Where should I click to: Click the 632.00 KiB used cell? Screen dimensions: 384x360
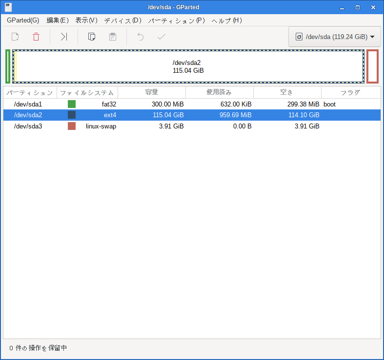pos(236,104)
